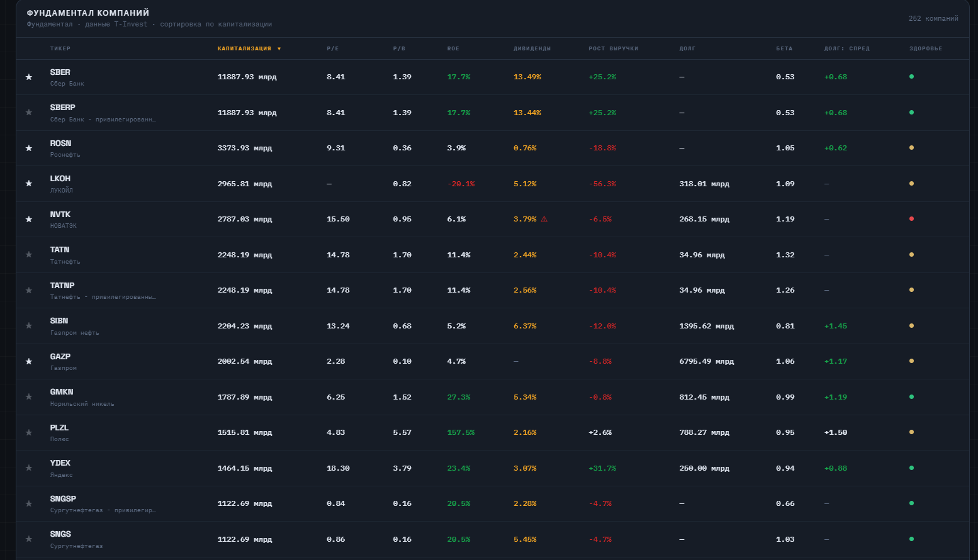Click the star icon in ordinary SNGS row
Screen dimensions: 978x560
coord(29,539)
